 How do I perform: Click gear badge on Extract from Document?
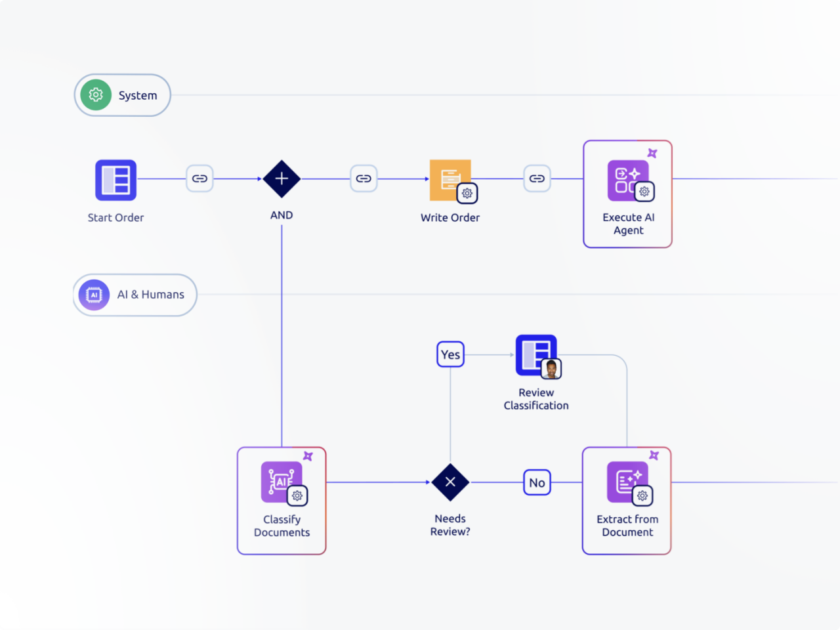642,496
